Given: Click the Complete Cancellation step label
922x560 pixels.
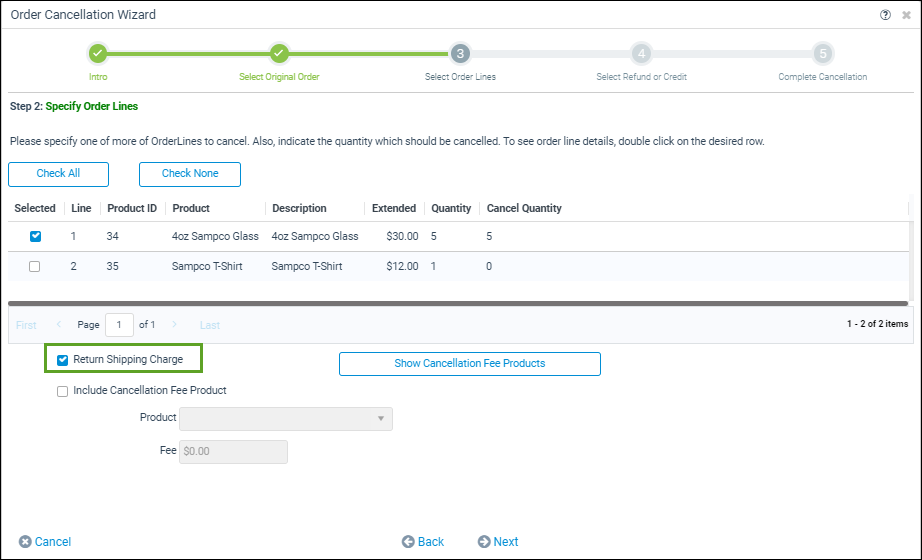Looking at the screenshot, I should coord(823,77).
